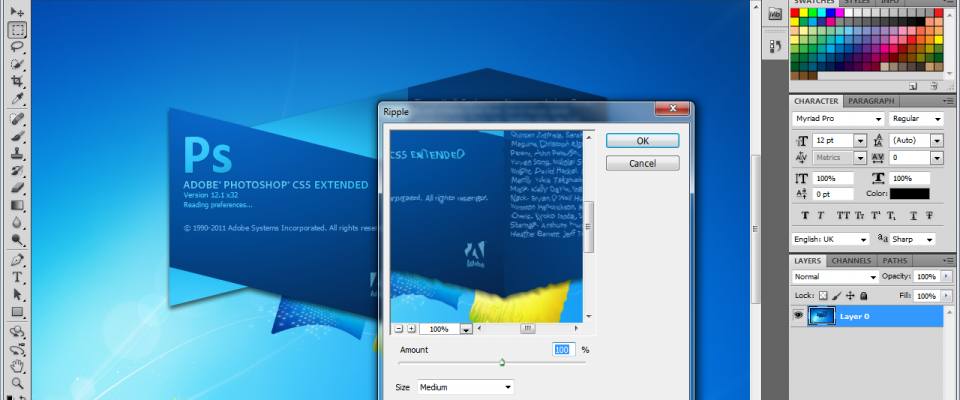Toggle Faux Bold in Character panel

804,216
